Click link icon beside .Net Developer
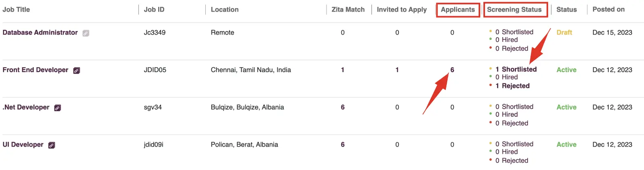Viewport: 644px width, 170px height. pyautogui.click(x=58, y=108)
